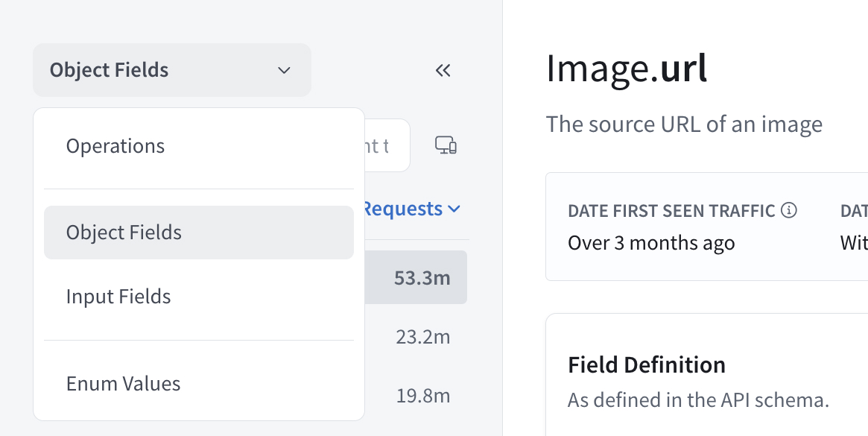Pick Enum Values from the menu
This screenshot has height=436, width=868.
123,384
